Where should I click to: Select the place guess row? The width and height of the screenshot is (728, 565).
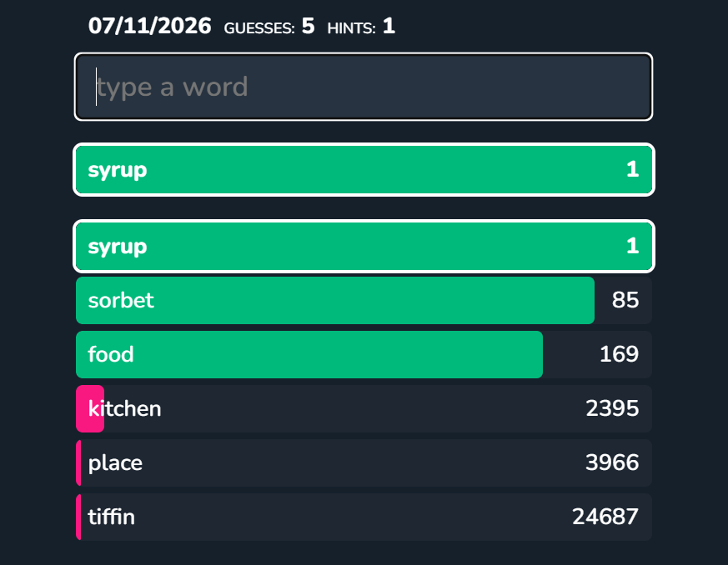[364, 463]
